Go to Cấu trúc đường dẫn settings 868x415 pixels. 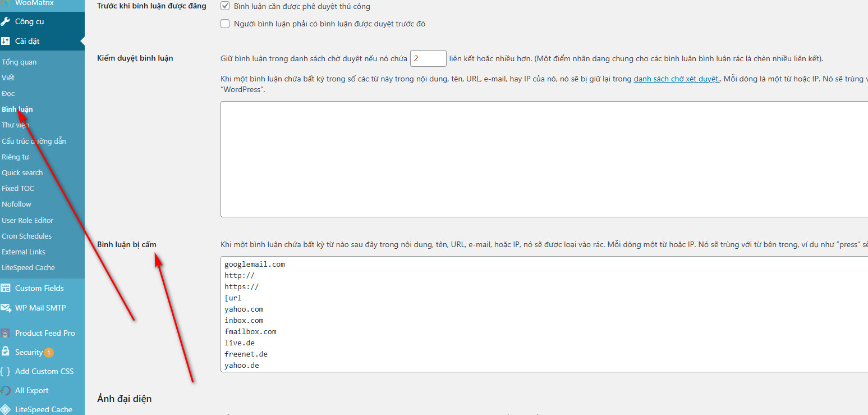point(34,141)
